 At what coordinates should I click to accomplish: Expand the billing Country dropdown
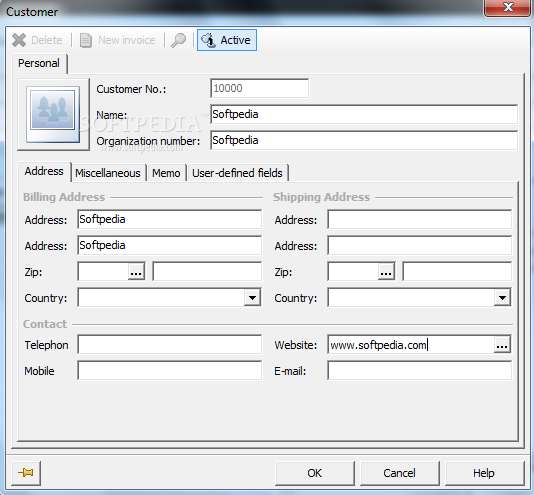(252, 297)
